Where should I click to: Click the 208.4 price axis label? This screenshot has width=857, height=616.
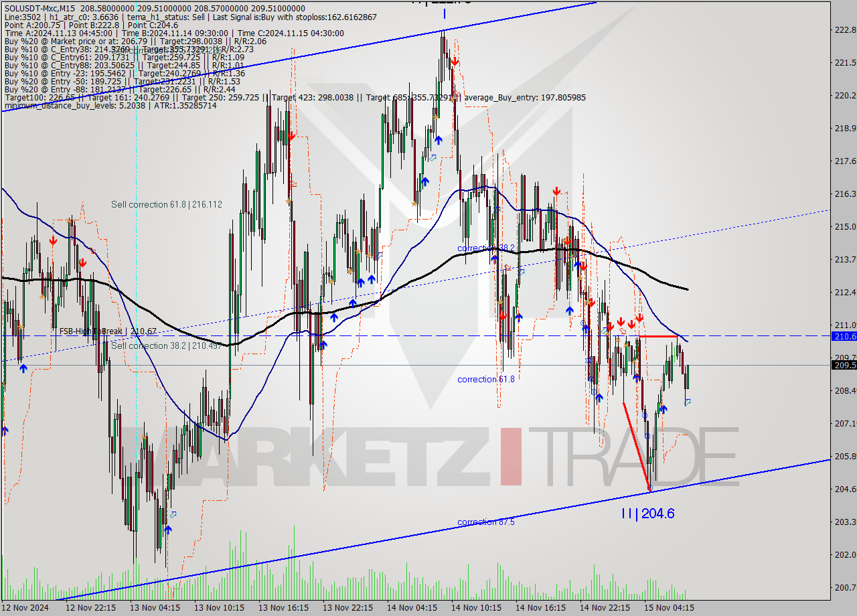844,390
